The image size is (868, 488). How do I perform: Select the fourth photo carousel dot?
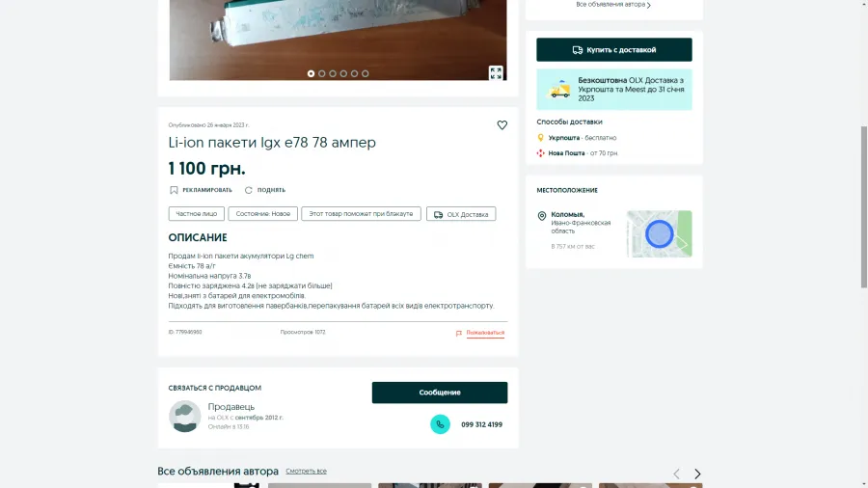343,73
